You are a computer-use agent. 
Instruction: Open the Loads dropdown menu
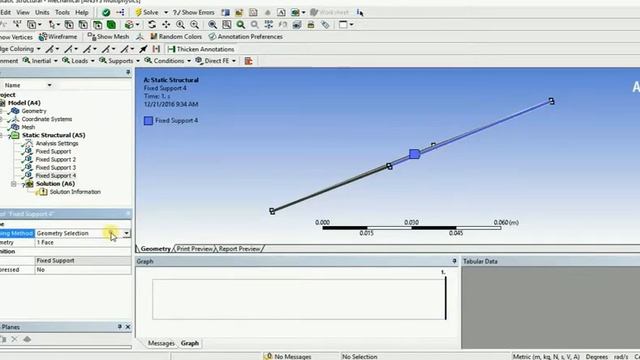click(x=78, y=61)
